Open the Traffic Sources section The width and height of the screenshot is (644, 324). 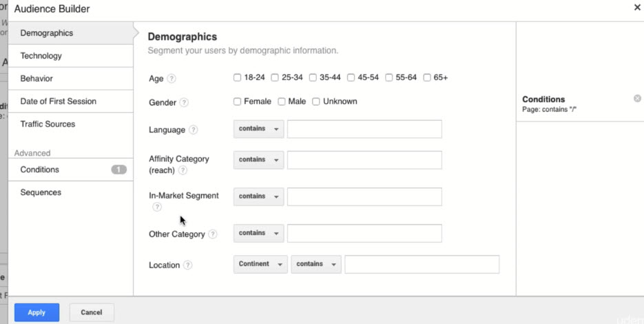[48, 124]
